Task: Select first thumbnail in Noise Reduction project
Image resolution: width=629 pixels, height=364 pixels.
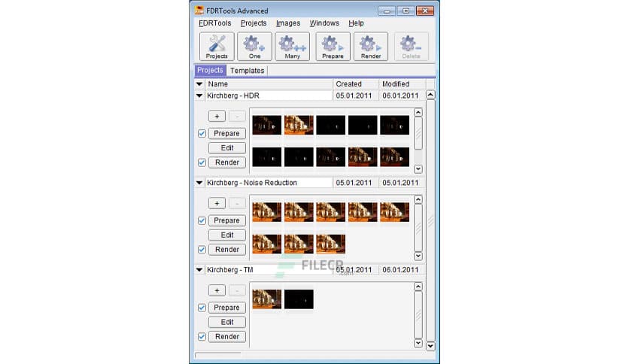Action: (x=267, y=212)
